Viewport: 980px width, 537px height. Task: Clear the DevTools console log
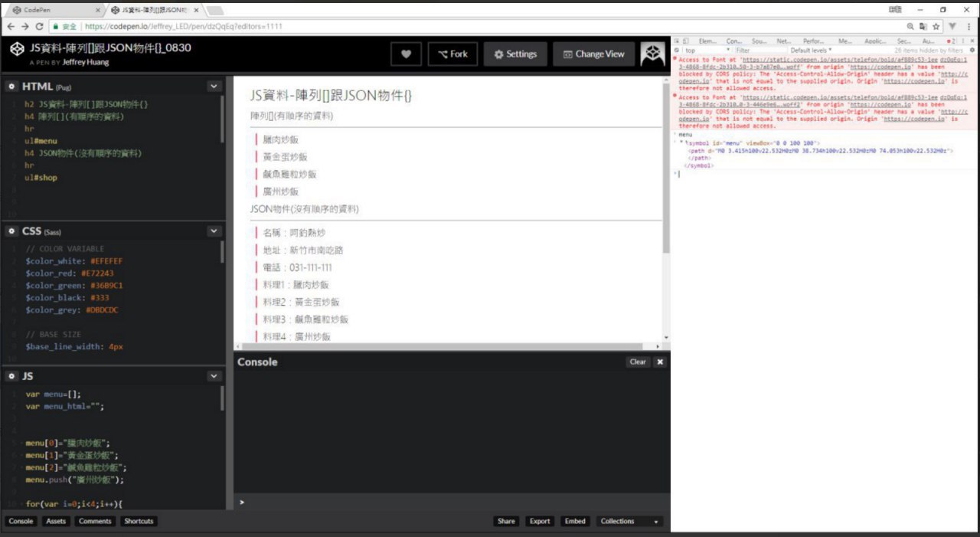click(x=677, y=50)
